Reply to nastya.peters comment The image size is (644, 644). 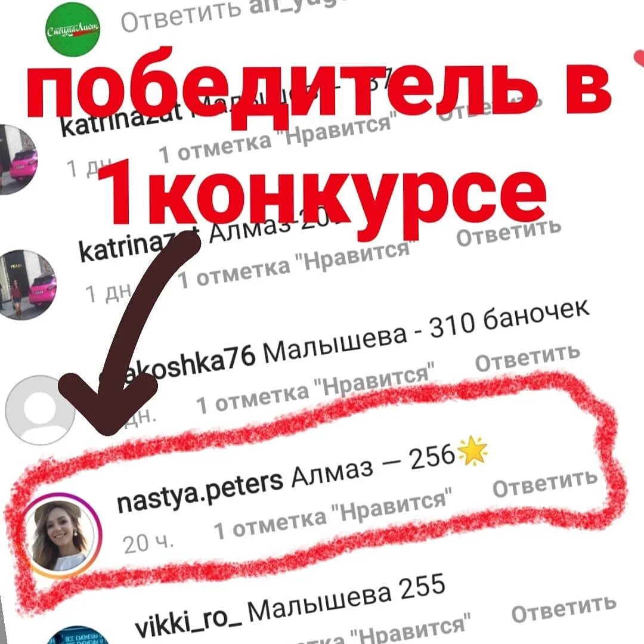(544, 482)
